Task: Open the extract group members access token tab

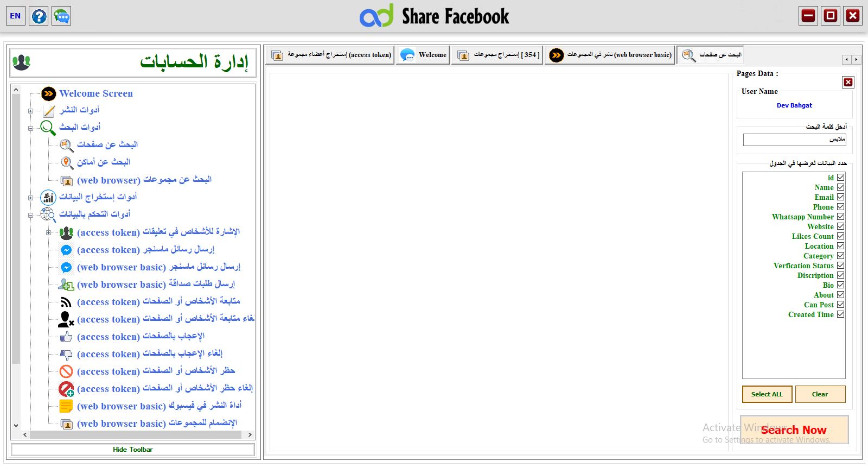Action: click(x=330, y=55)
